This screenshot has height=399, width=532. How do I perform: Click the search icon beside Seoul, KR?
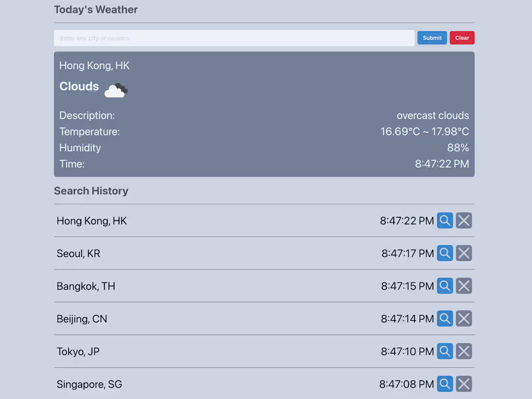coord(444,253)
